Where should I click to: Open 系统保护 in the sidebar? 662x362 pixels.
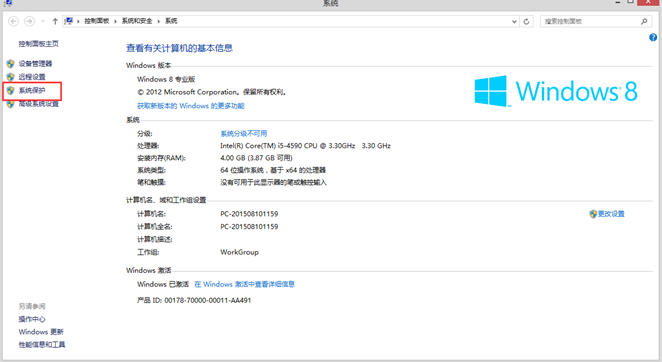coord(32,90)
